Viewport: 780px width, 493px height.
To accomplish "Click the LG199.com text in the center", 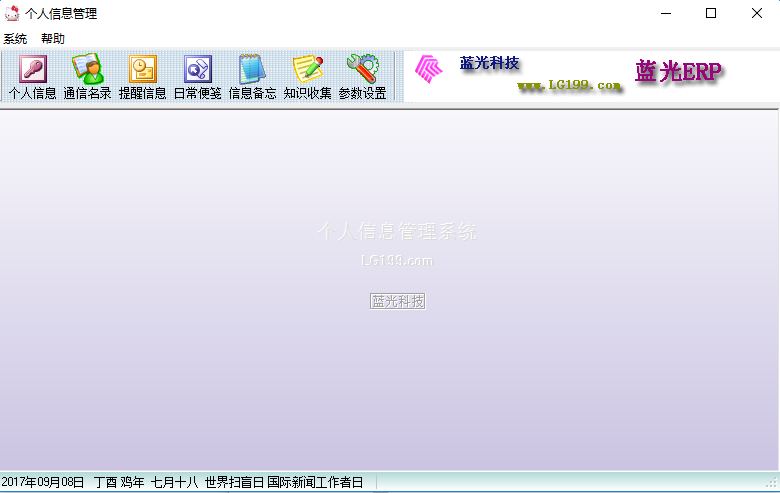I will click(x=397, y=261).
